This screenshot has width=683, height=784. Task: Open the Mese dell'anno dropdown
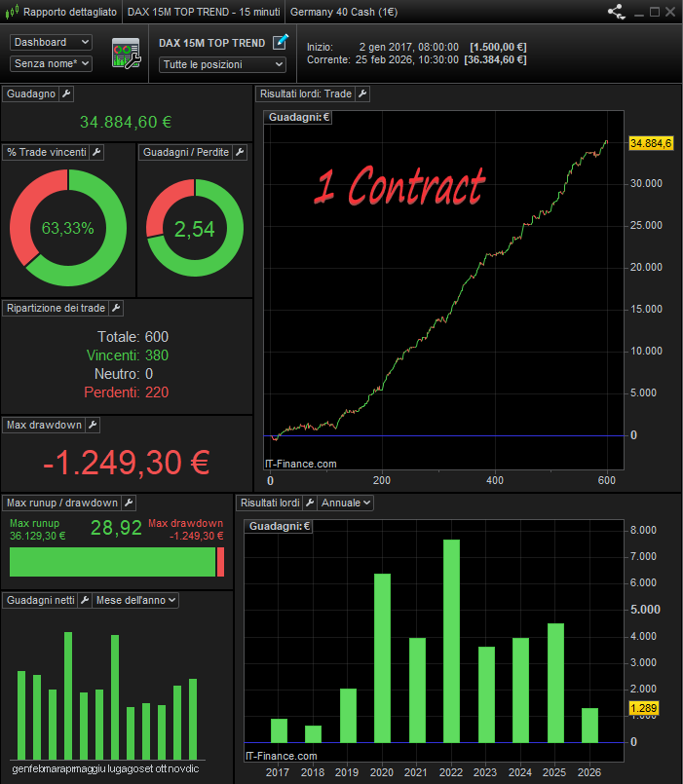pos(135,601)
